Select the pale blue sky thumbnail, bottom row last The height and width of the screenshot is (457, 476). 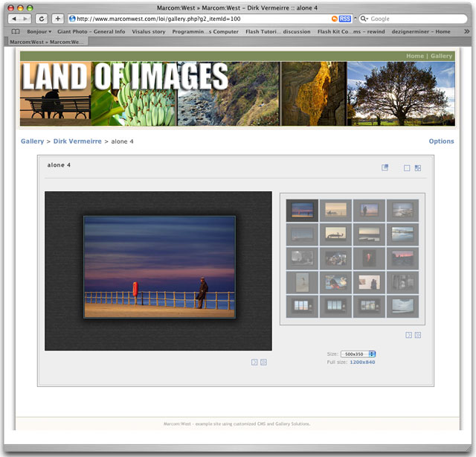pyautogui.click(x=402, y=307)
